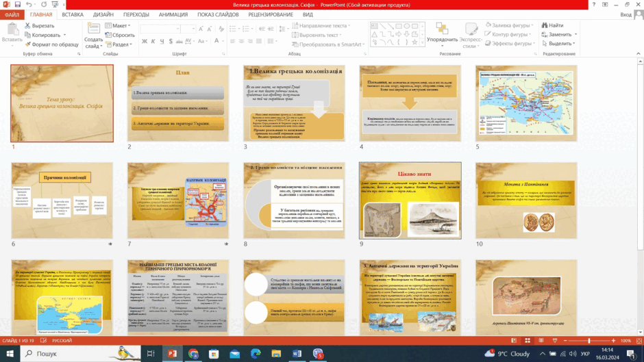Select the Format Painter (Формат по образцу) brush

click(x=27, y=44)
